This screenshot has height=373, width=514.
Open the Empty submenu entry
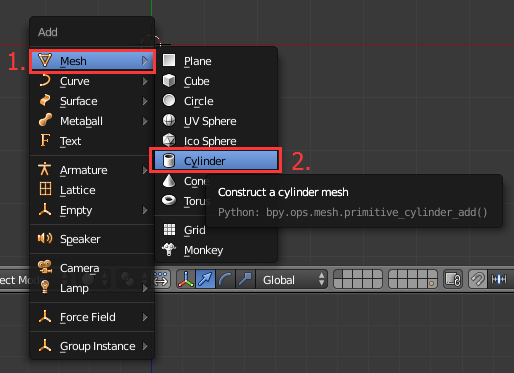tap(92, 210)
